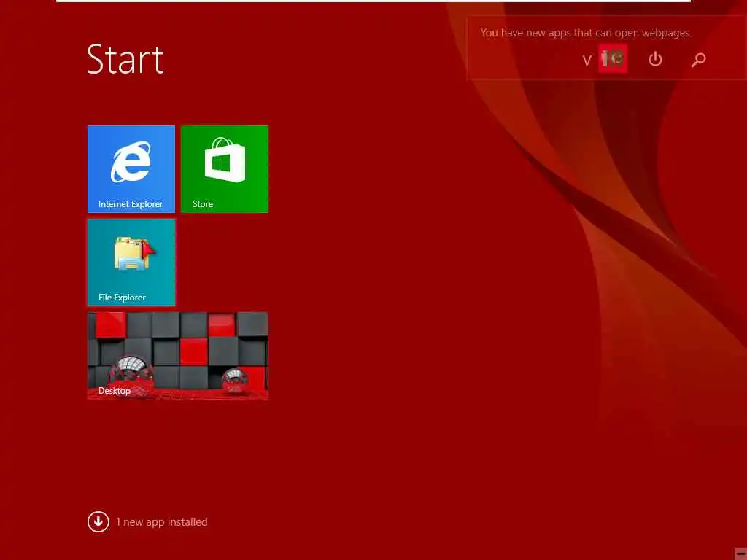This screenshot has height=560, width=747.
Task: Open the Desktop tile
Action: coord(178,356)
